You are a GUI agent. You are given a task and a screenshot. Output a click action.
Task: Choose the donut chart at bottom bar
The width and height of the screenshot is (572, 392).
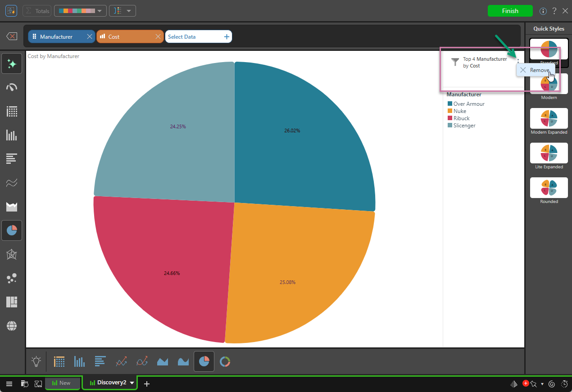[x=225, y=361]
